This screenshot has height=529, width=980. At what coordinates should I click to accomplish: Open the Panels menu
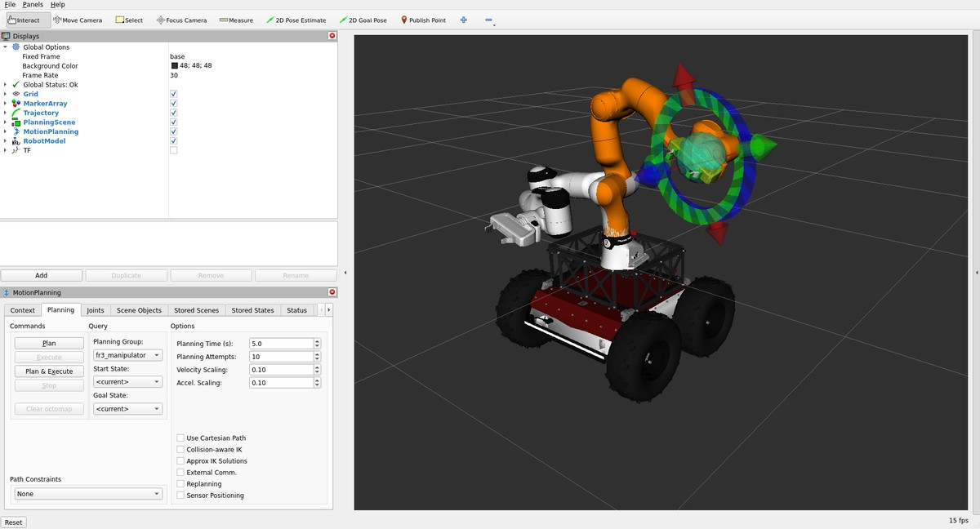tap(33, 5)
